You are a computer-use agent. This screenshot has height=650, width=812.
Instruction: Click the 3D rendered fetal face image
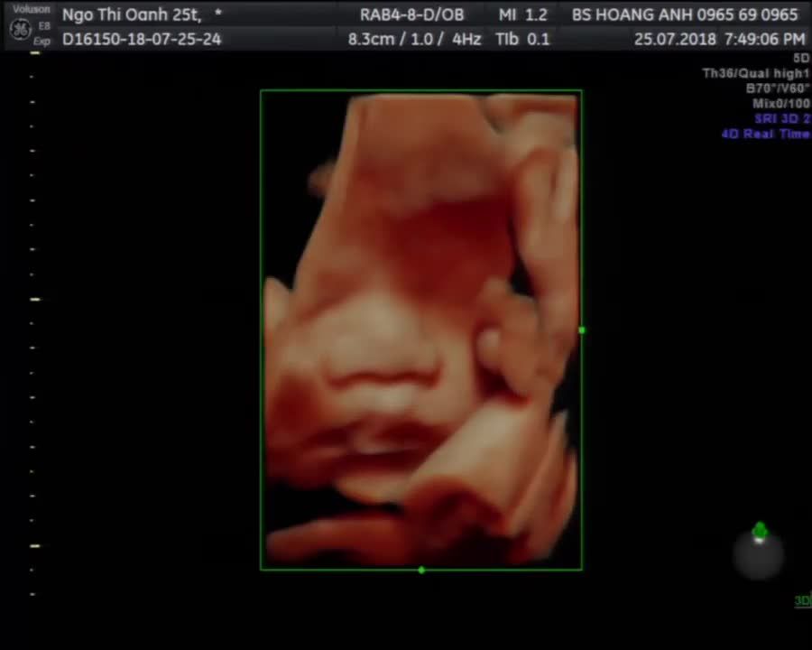coord(421,330)
